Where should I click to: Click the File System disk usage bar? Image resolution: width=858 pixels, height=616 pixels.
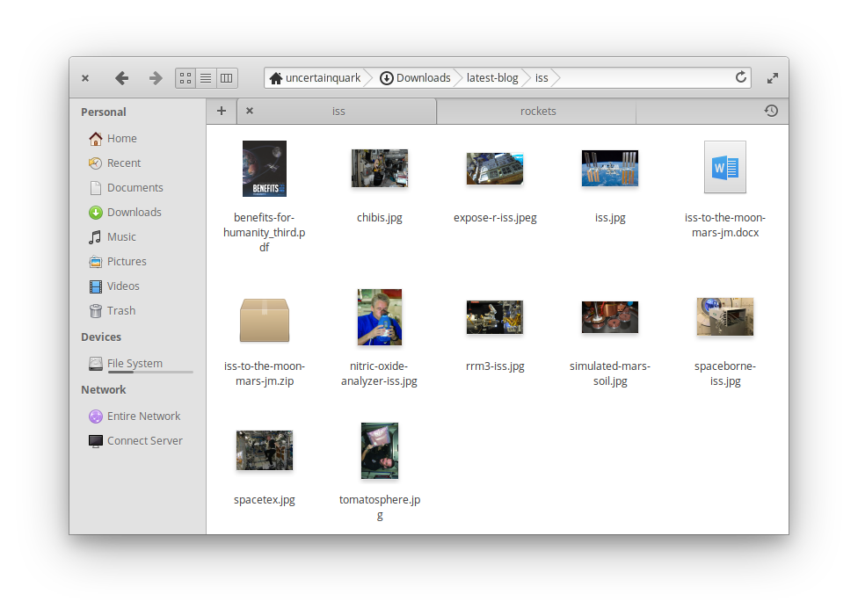tap(150, 372)
